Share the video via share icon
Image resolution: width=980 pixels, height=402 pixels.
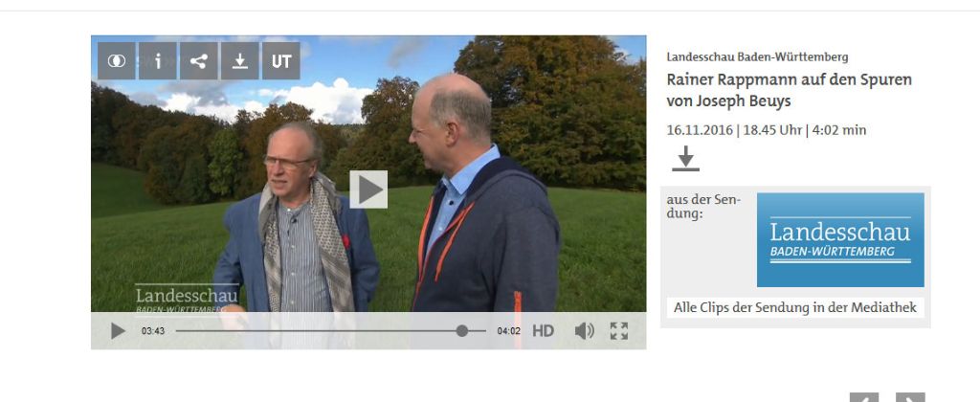[x=199, y=60]
